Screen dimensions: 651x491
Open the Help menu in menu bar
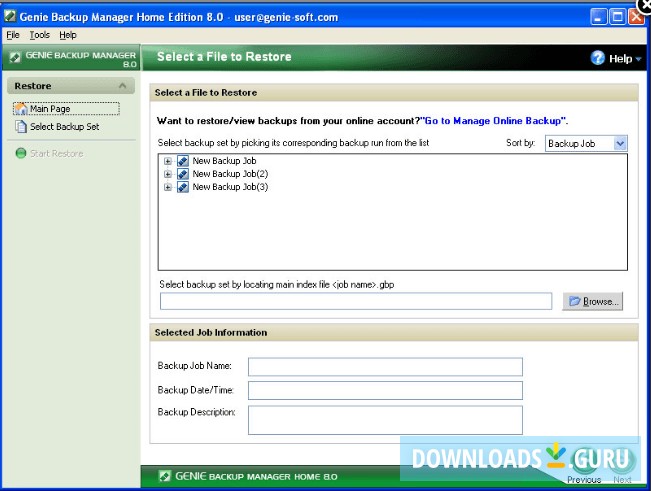coord(68,35)
